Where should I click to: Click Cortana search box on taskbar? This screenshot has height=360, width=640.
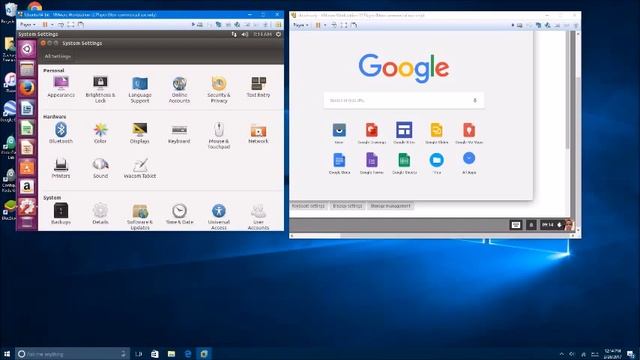[x=72, y=353]
